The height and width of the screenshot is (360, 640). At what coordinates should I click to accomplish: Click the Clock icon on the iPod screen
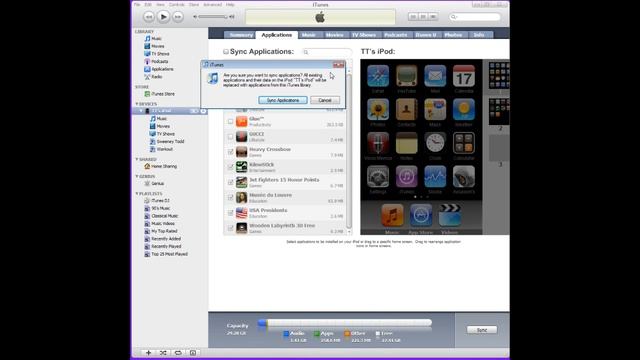(x=435, y=143)
